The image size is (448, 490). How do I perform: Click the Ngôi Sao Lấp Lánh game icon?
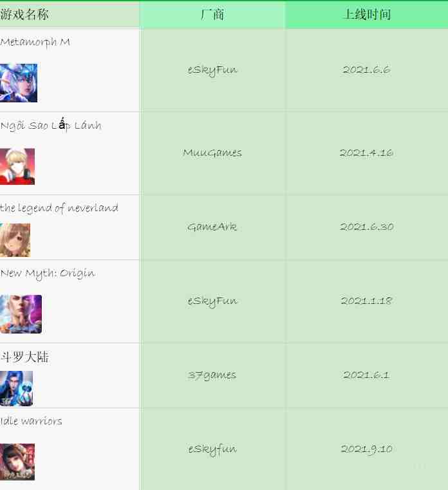17,166
